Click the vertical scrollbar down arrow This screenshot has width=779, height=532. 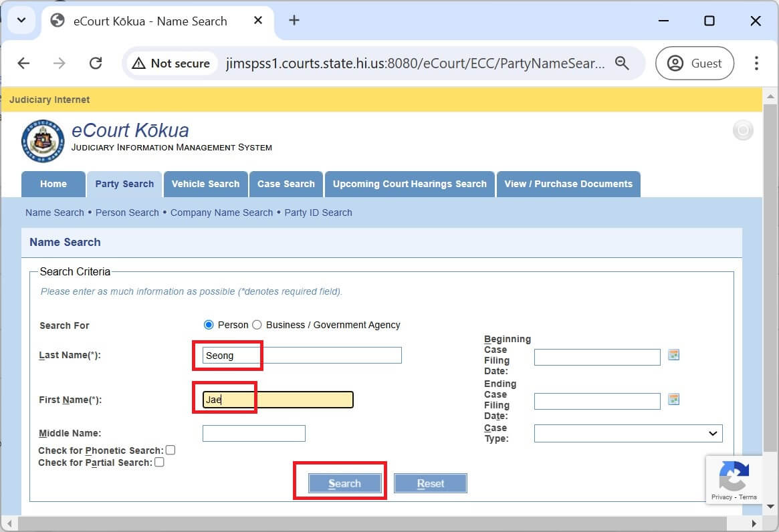point(770,507)
